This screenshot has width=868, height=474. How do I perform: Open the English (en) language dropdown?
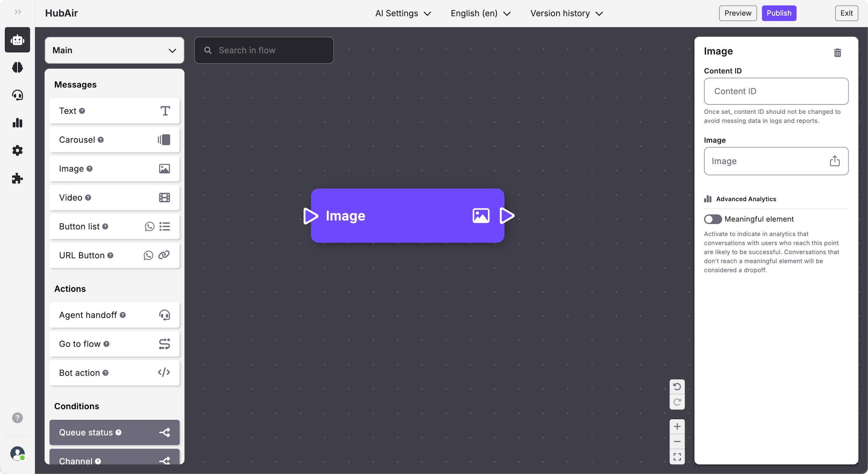point(481,13)
